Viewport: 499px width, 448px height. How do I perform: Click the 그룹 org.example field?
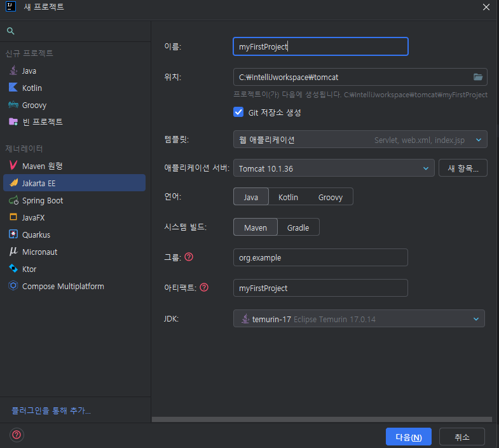(x=320, y=257)
